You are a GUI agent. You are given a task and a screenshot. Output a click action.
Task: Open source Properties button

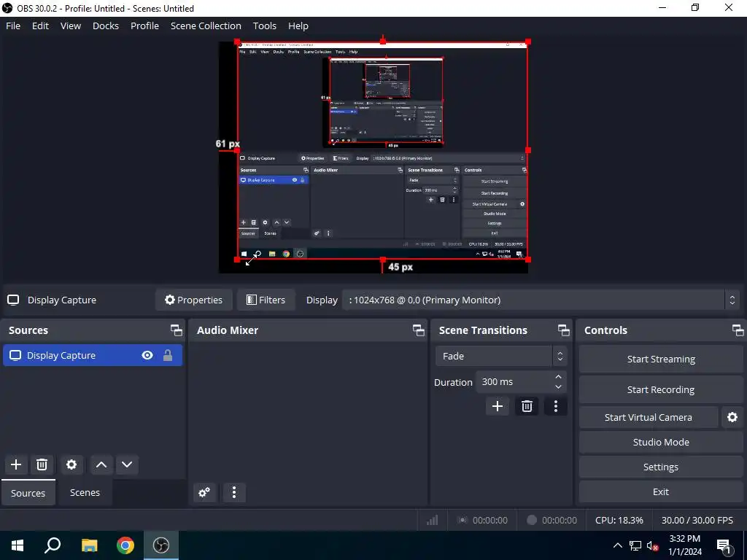(x=194, y=300)
